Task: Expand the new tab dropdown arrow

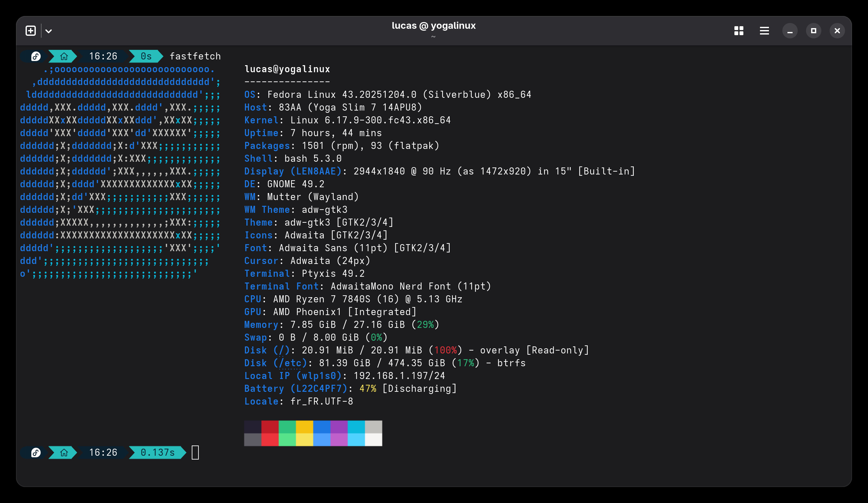Action: [49, 31]
